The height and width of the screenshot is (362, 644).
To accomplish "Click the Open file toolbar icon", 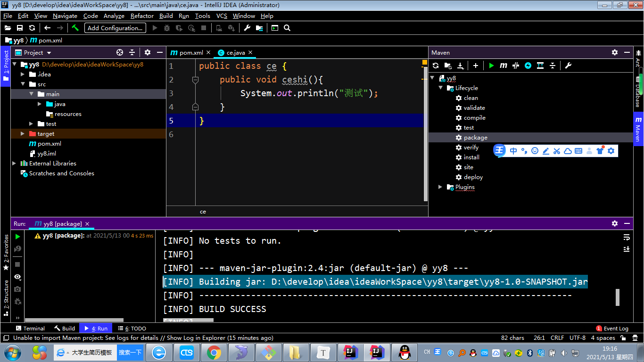I will pyautogui.click(x=8, y=28).
